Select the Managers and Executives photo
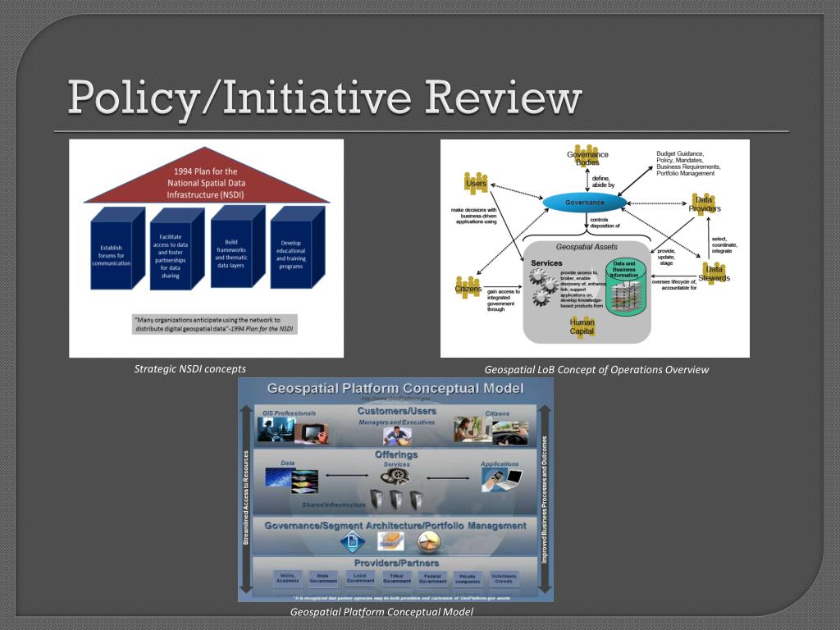 (397, 436)
